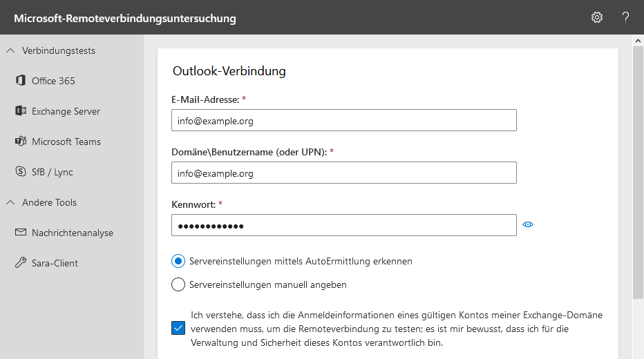Click the Skype SfB / Lync icon
The height and width of the screenshot is (359, 644).
21,171
